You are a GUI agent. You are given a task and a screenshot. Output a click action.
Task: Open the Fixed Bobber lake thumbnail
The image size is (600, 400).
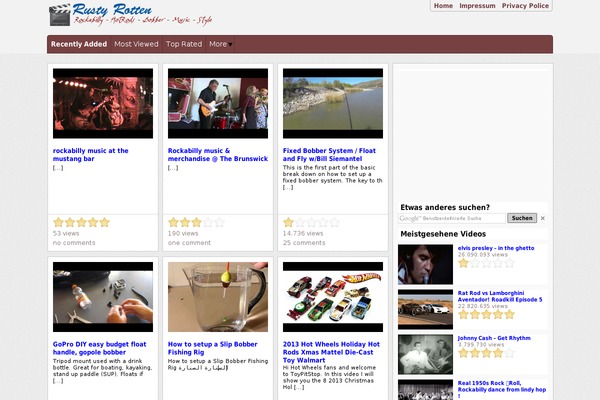[333, 103]
